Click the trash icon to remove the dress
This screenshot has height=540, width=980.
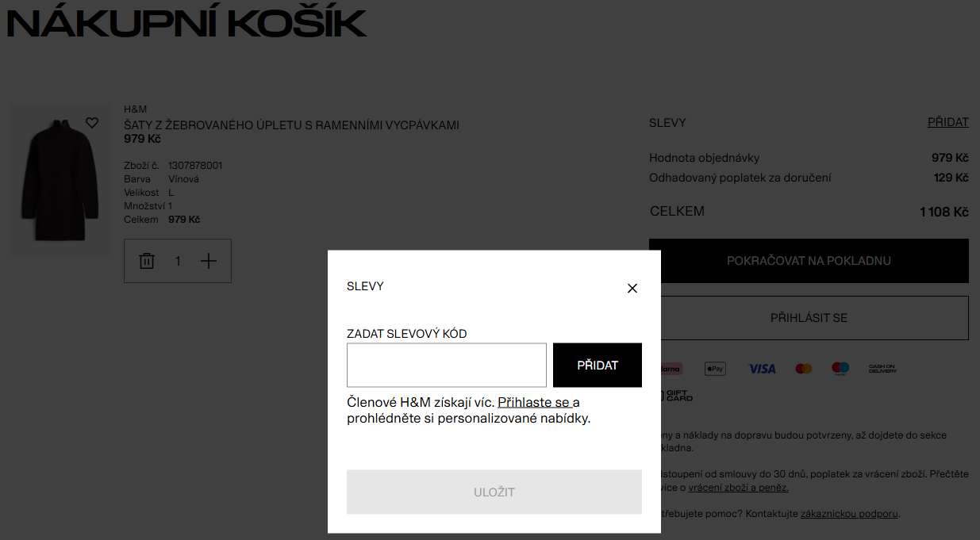tap(147, 260)
